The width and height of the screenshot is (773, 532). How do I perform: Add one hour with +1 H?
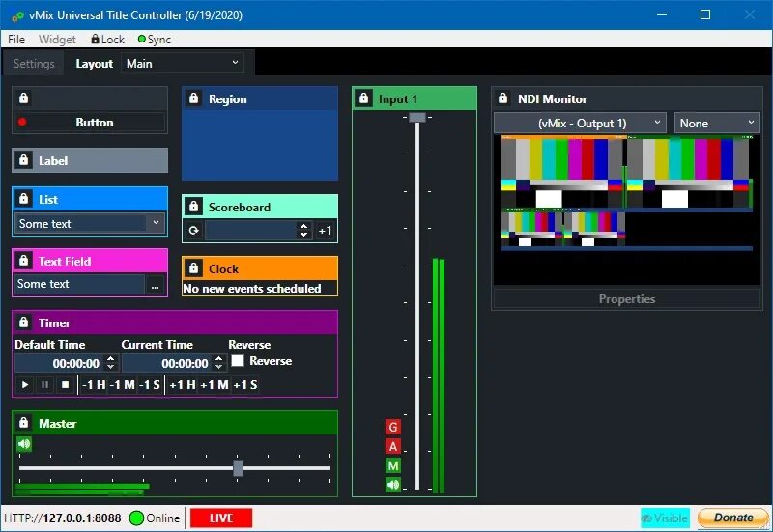pyautogui.click(x=183, y=384)
